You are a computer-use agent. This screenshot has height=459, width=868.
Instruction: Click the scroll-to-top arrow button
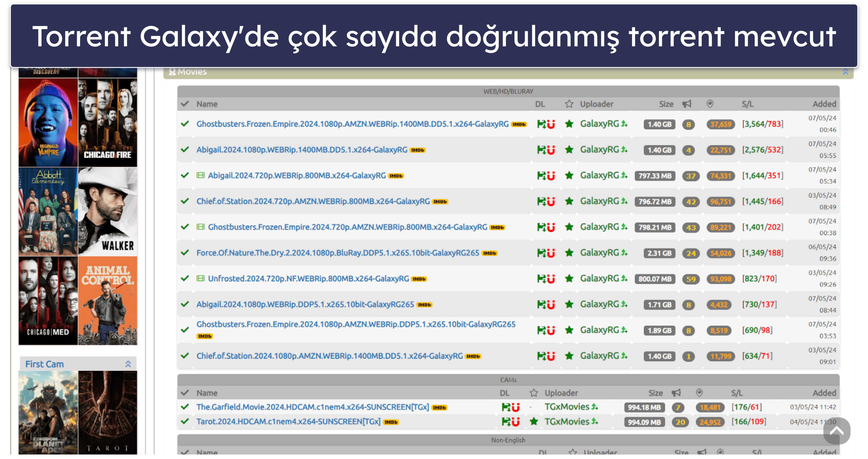(x=837, y=431)
